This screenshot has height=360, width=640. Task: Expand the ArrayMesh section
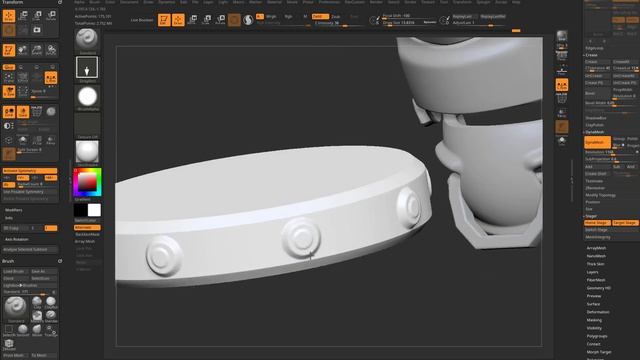click(x=596, y=248)
